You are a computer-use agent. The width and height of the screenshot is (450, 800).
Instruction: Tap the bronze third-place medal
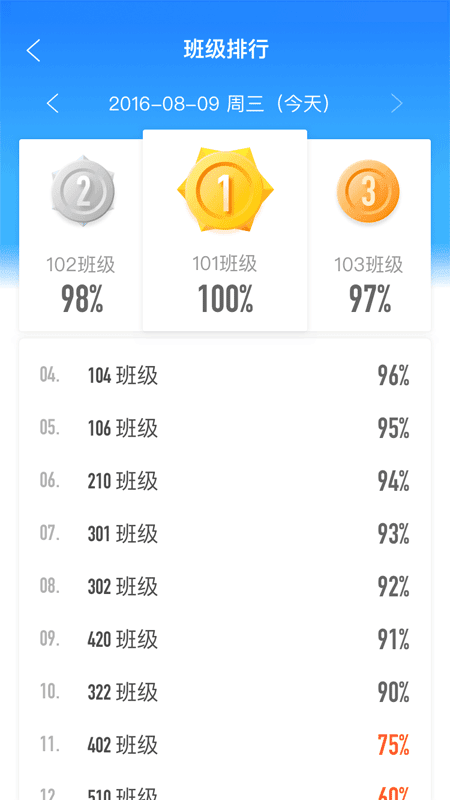[368, 191]
